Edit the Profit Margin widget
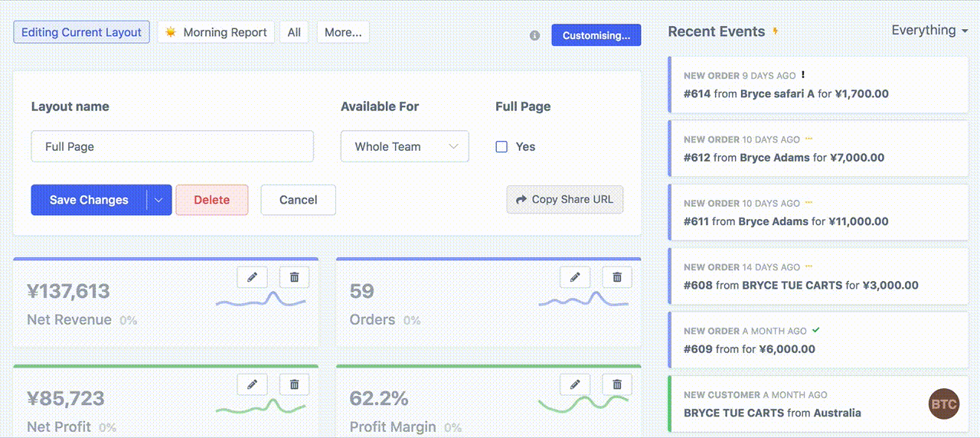This screenshot has width=980, height=438. point(575,384)
